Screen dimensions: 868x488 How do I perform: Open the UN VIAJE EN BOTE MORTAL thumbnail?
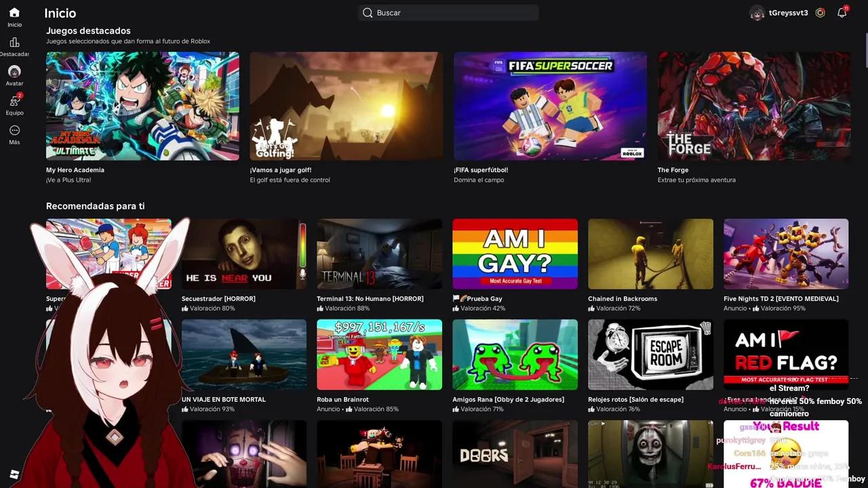tap(244, 354)
